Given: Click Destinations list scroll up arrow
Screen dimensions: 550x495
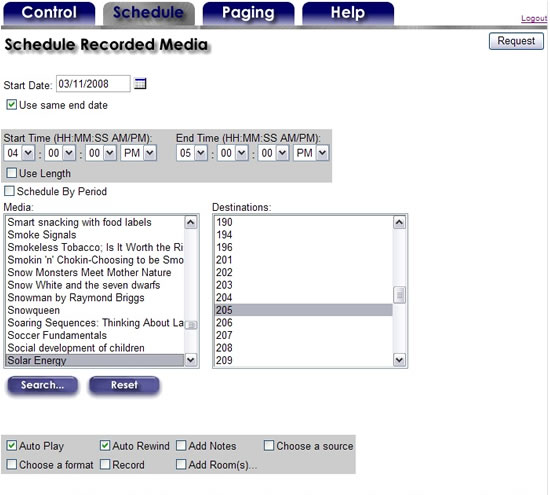Looking at the screenshot, I should [399, 222].
